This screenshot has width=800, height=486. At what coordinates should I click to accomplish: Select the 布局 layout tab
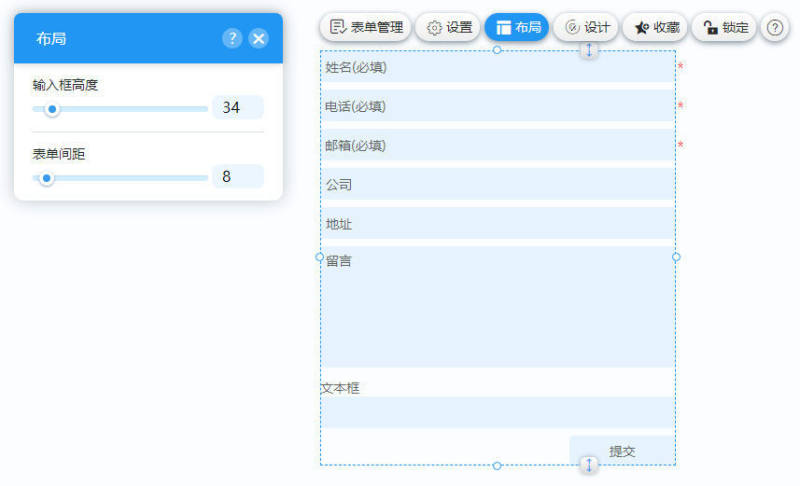tap(517, 28)
